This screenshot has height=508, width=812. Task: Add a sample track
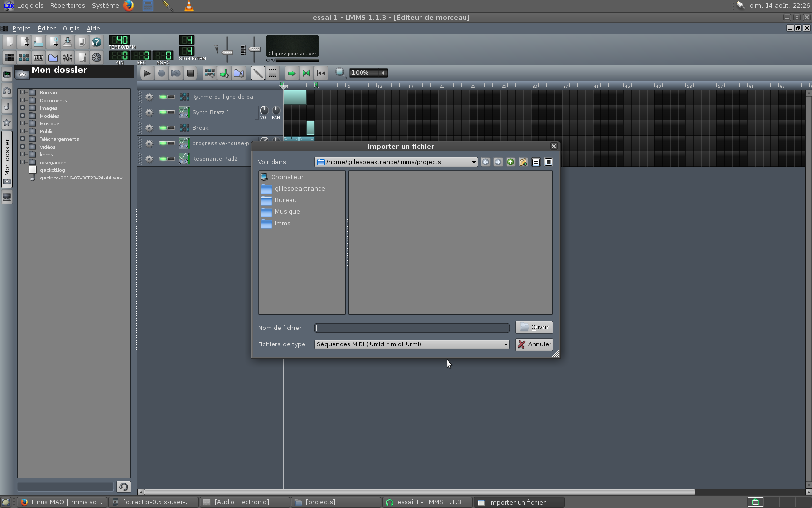224,73
